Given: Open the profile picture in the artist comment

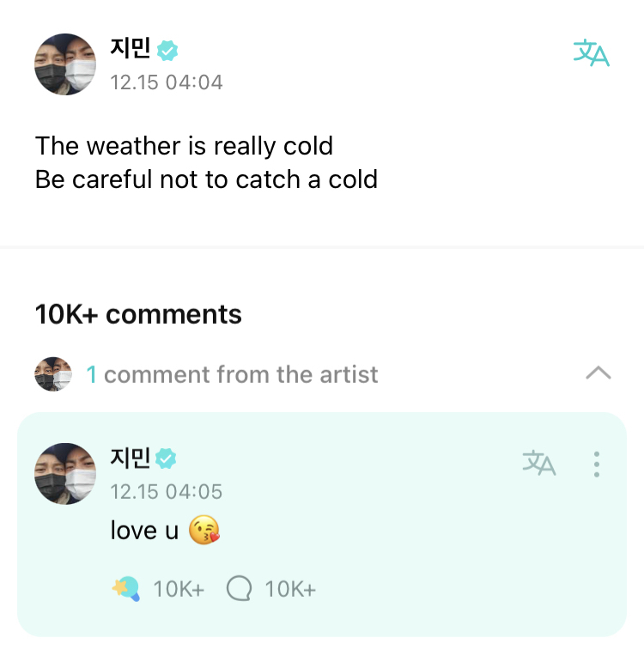Looking at the screenshot, I should 65,474.
